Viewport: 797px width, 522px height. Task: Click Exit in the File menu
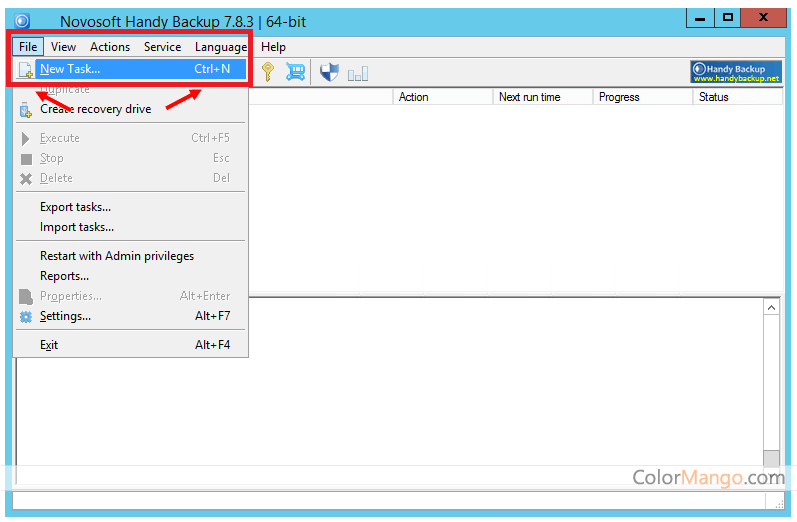49,345
